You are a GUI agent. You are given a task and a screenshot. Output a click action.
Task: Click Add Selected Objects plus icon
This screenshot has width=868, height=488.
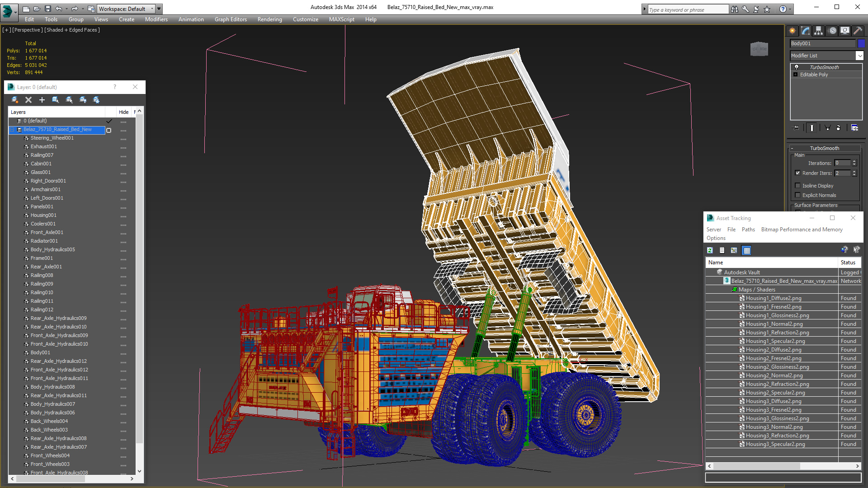pyautogui.click(x=42, y=100)
